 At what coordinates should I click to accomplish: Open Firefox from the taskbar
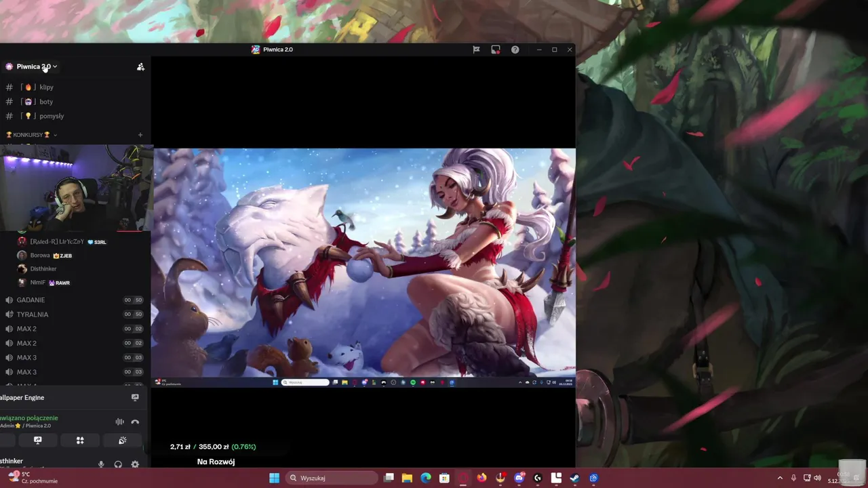[x=481, y=478]
